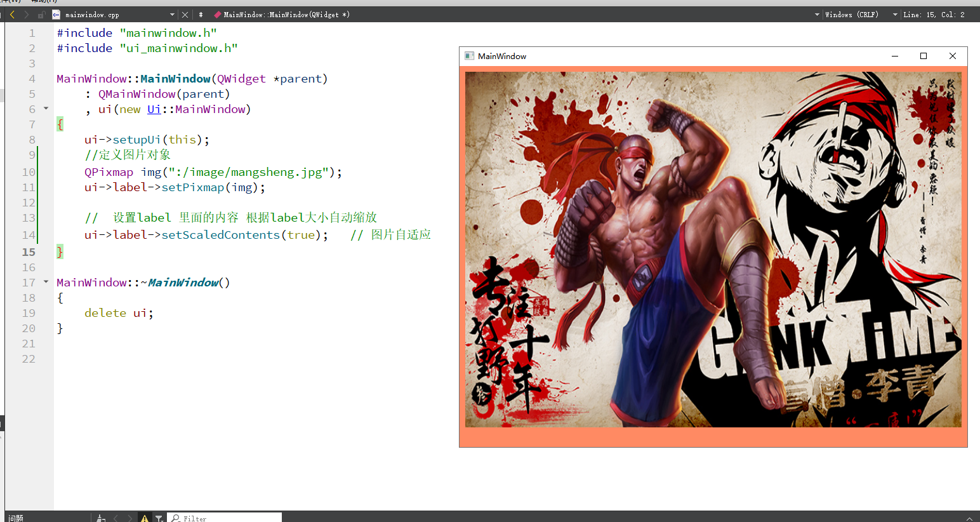This screenshot has height=522, width=980.
Task: Go back with the yellow left arrow
Action: tap(12, 14)
